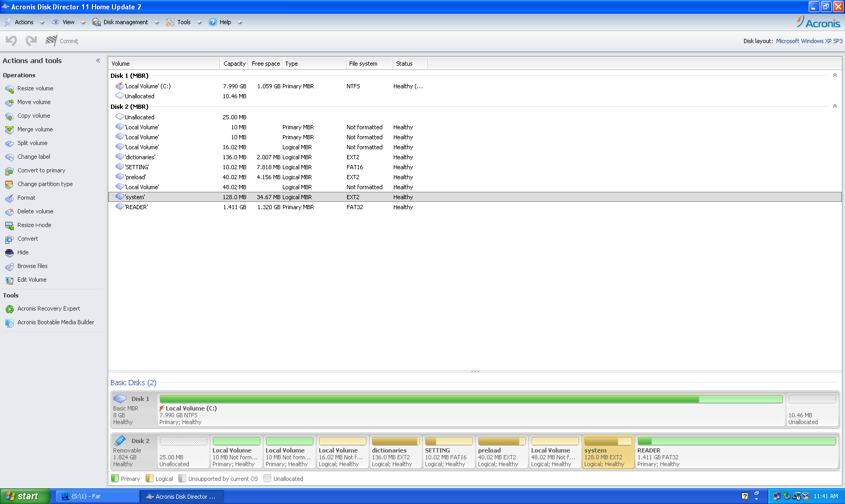Click the Redo arrow in the toolbar
Viewport: 845px width, 504px height.
pyautogui.click(x=31, y=40)
